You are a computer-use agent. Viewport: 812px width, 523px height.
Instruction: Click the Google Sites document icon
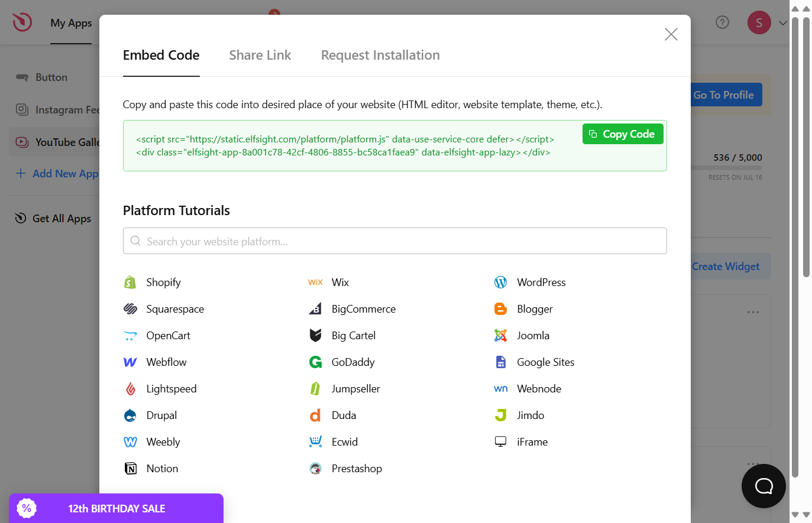500,362
